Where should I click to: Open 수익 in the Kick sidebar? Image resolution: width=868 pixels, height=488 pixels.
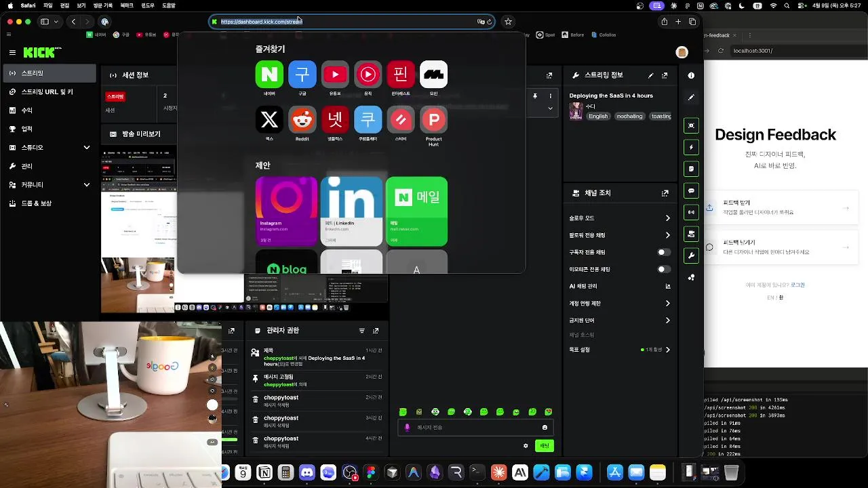pyautogui.click(x=48, y=110)
